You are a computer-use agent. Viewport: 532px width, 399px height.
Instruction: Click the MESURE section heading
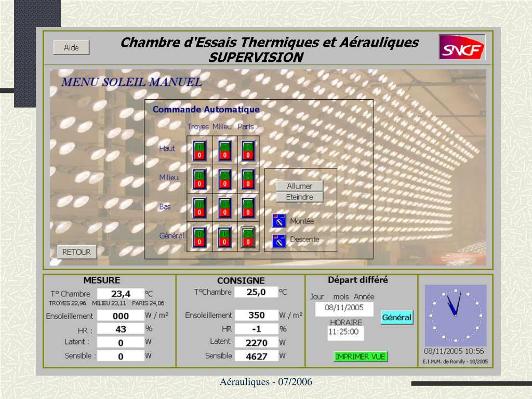point(102,280)
